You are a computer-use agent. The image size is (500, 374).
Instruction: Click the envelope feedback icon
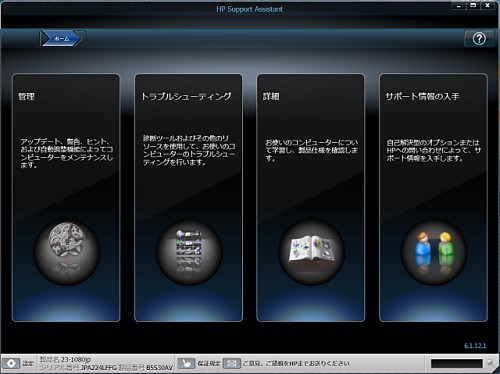[231, 363]
